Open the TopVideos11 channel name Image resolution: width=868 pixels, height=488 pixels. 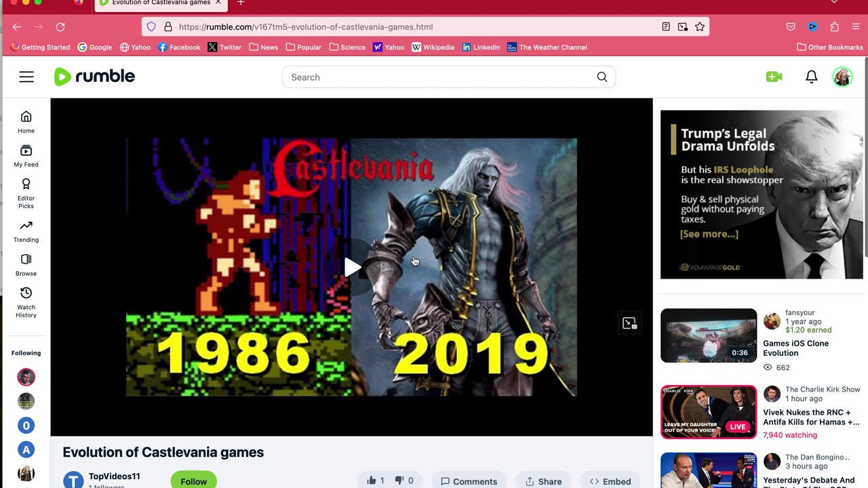pos(114,476)
